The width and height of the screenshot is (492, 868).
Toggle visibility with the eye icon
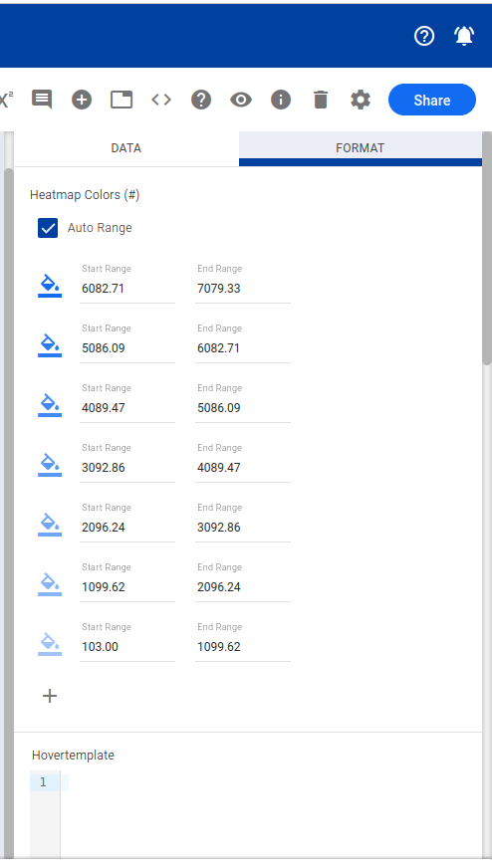[x=241, y=100]
